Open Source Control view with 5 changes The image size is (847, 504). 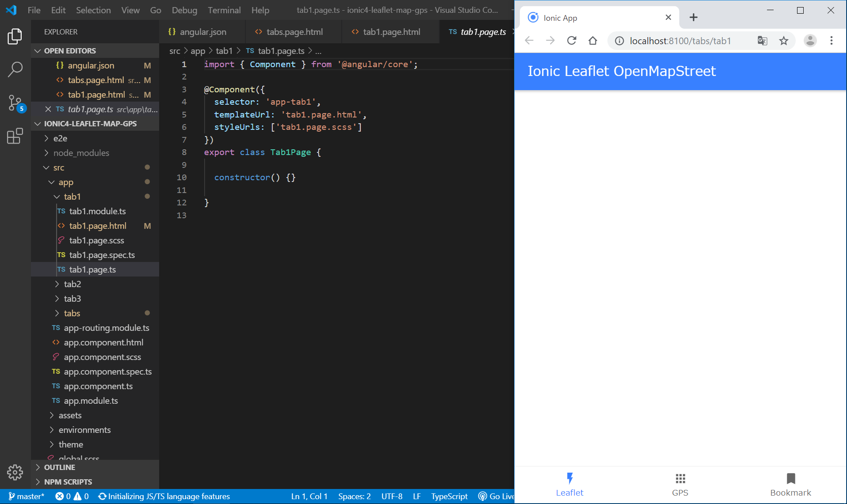click(15, 103)
